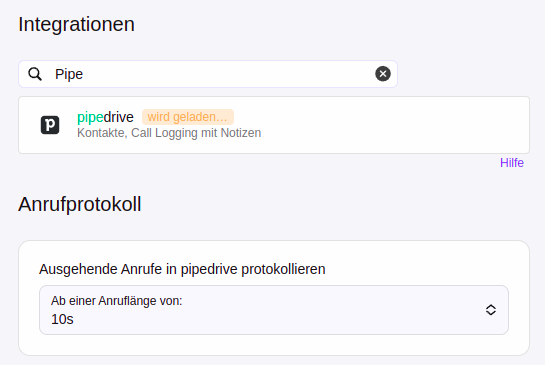
Task: Click 'Kontakte, Call Logging mit Notizen' description
Action: point(169,133)
